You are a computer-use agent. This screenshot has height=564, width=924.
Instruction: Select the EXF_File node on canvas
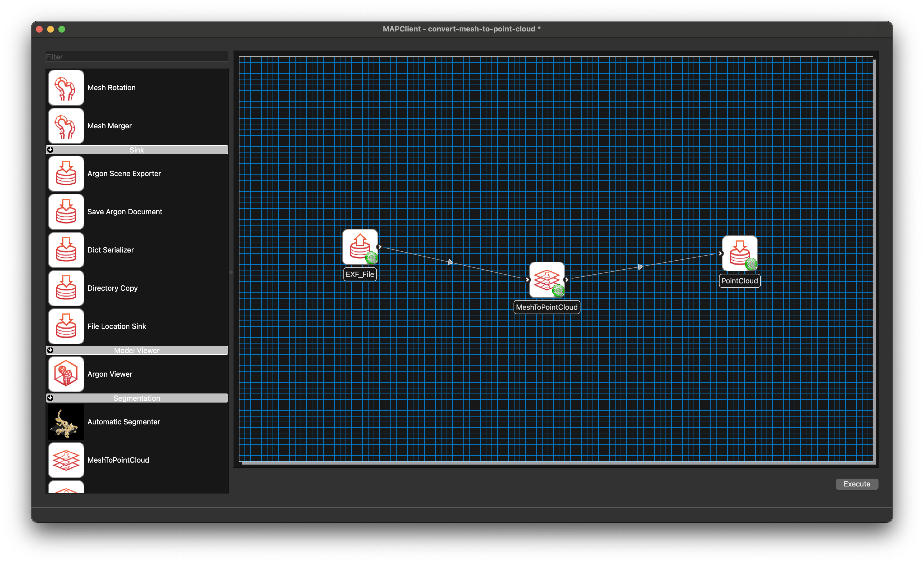coord(360,247)
